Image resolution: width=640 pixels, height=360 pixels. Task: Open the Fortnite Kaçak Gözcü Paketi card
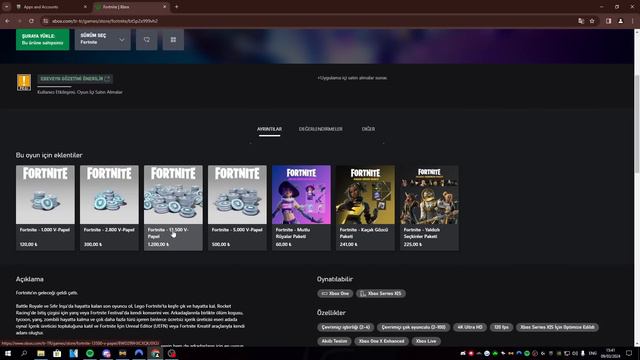click(x=365, y=208)
